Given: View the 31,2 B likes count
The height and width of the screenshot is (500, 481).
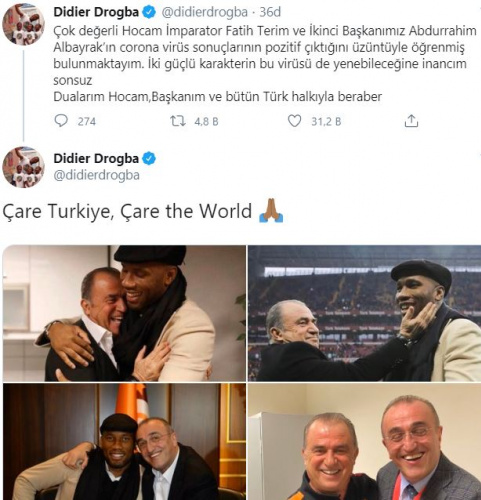Looking at the screenshot, I should tap(326, 121).
